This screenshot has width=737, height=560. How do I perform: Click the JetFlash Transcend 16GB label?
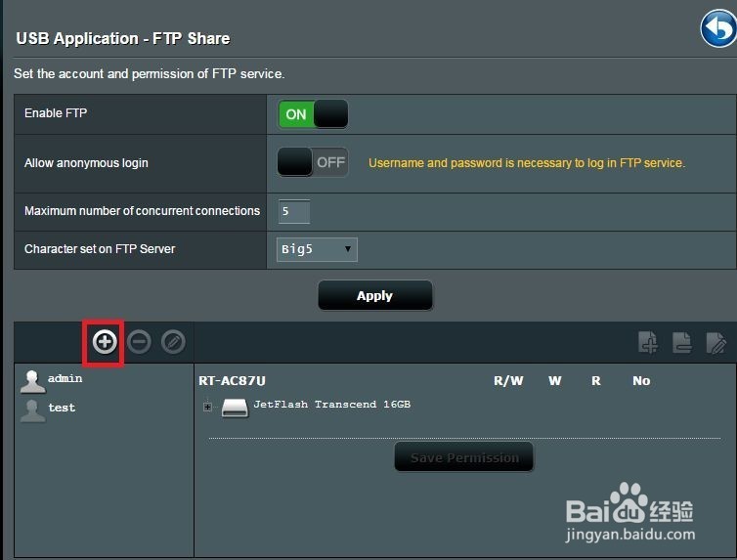pos(331,404)
